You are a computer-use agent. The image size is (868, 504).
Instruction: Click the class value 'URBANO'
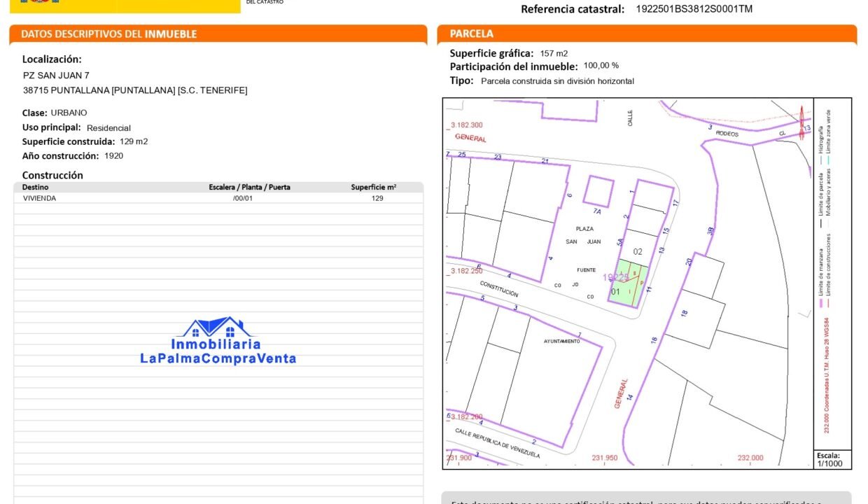click(x=69, y=113)
